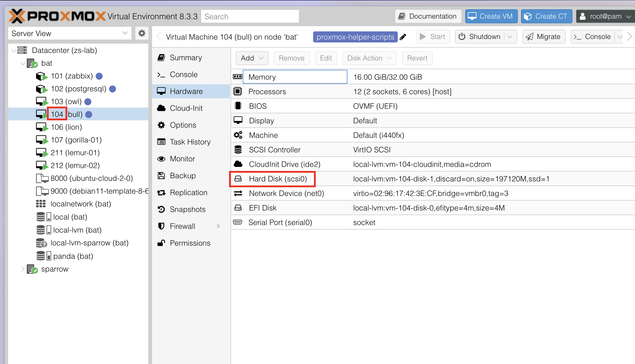Expand the Firewall submenu arrow
635x364 pixels.
coord(219,226)
